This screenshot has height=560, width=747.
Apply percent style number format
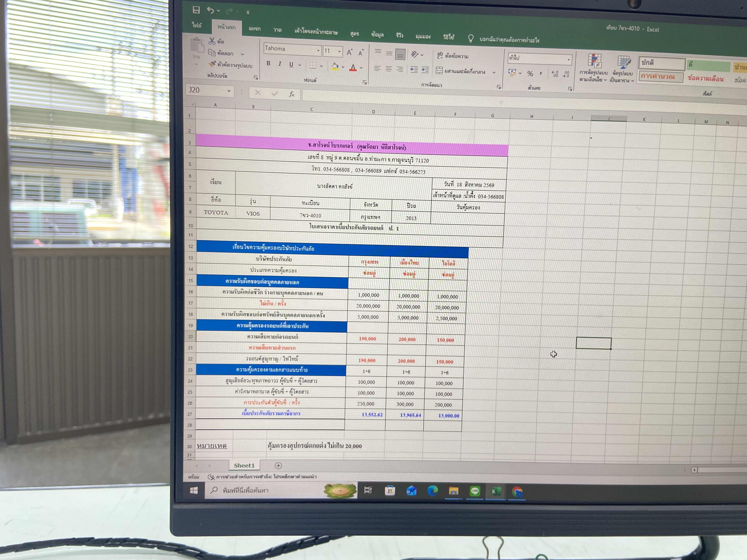530,73
